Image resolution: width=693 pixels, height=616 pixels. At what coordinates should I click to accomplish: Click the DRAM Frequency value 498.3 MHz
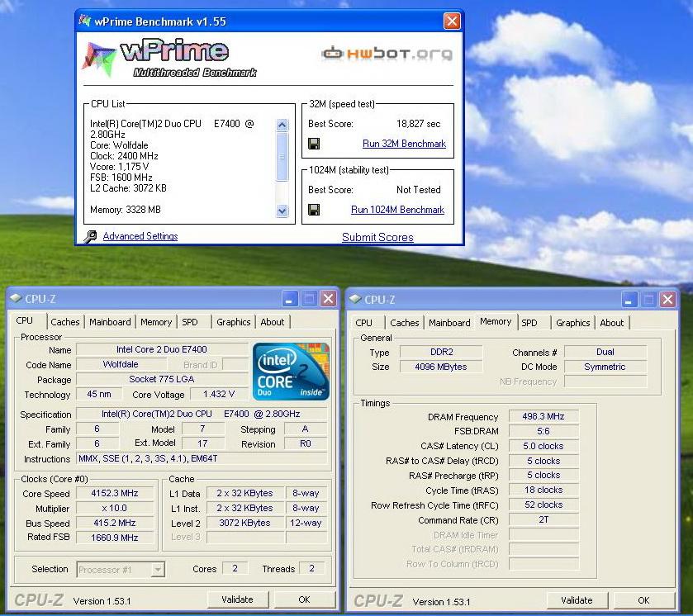(543, 416)
